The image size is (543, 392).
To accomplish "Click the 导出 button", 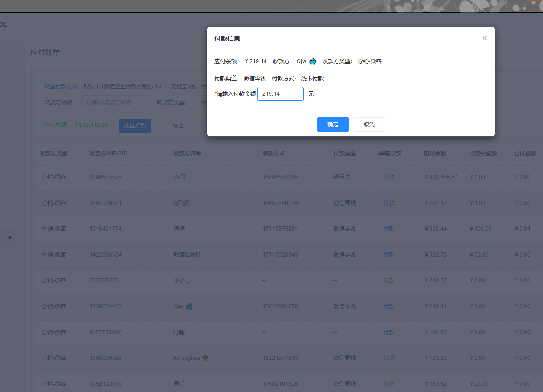I will pos(178,126).
